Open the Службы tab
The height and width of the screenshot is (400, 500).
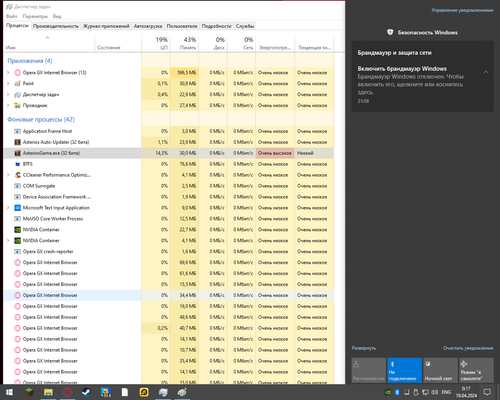245,26
